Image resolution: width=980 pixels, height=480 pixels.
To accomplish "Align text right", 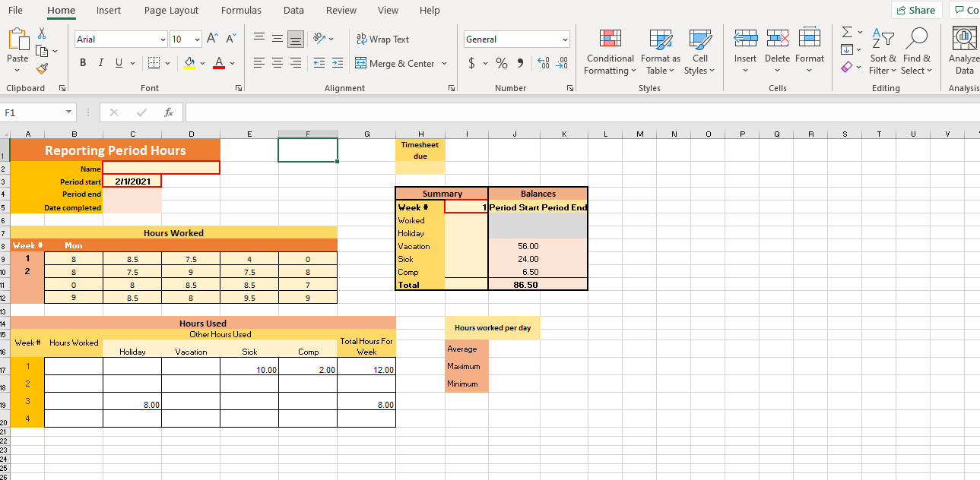I will tap(296, 63).
